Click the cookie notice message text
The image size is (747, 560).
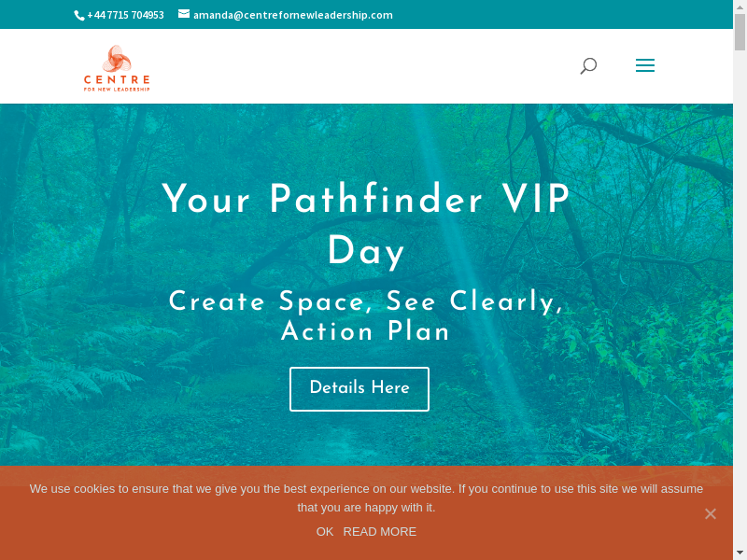[366, 497]
